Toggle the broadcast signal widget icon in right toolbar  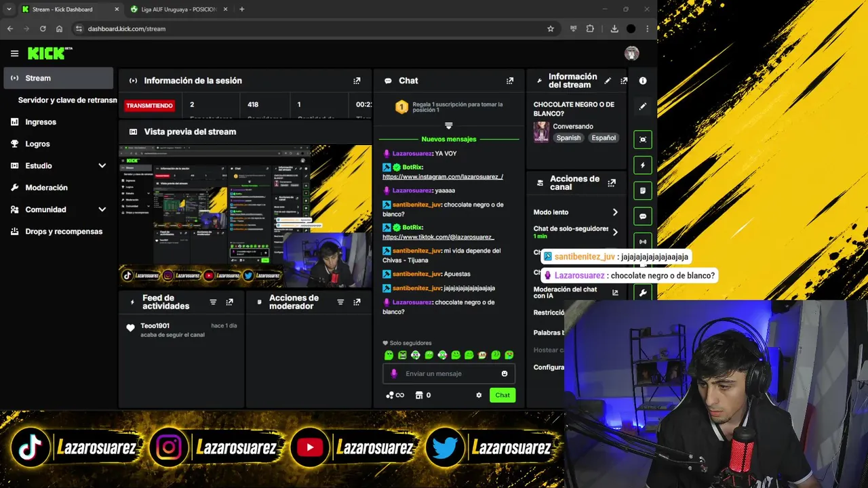[643, 241]
